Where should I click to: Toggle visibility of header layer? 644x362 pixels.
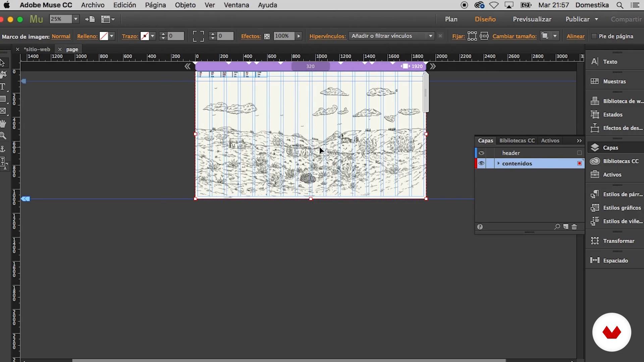(481, 153)
